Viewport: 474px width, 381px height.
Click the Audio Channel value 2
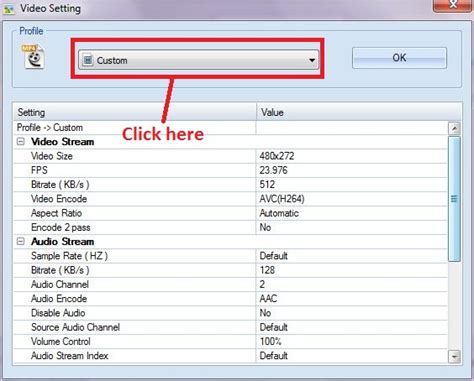pyautogui.click(x=262, y=284)
